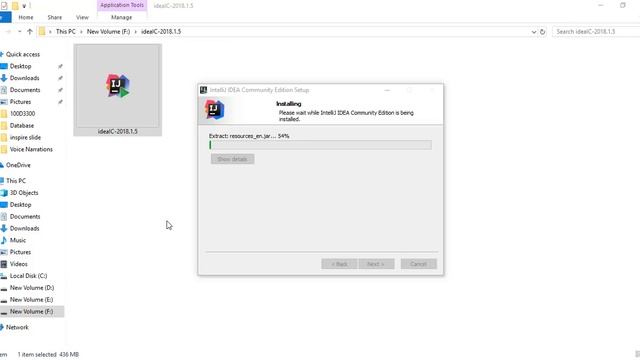Click pin icon beside Quick access Downloads

click(60, 78)
